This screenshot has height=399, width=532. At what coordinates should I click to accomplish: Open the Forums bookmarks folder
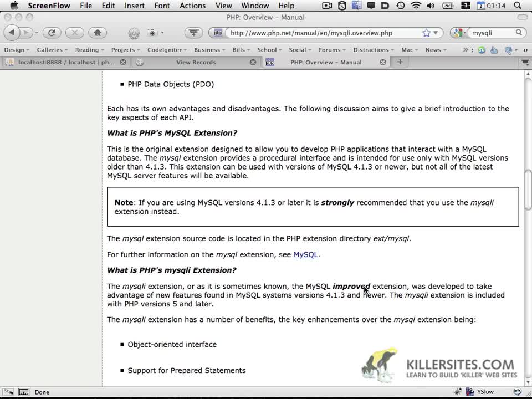click(332, 50)
